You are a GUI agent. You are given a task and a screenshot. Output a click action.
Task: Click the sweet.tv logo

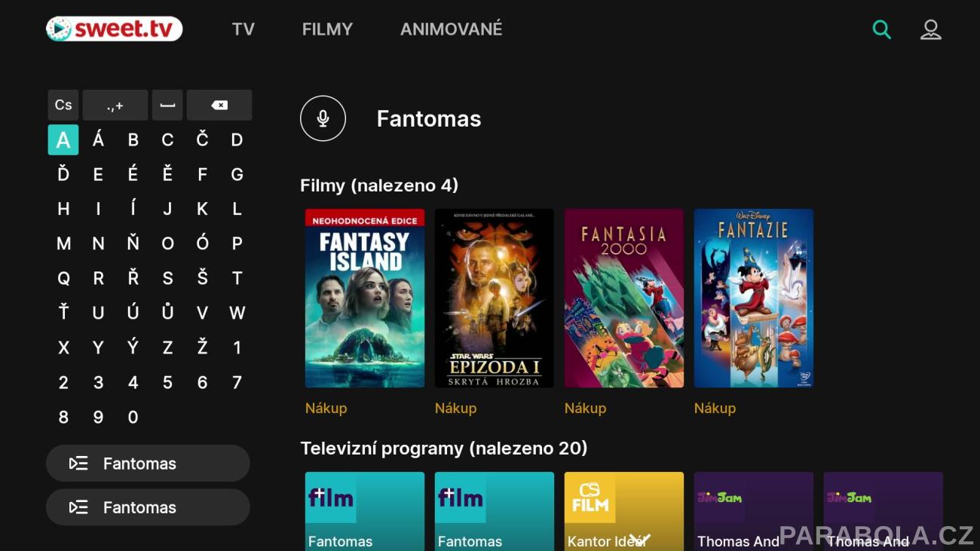pyautogui.click(x=114, y=29)
